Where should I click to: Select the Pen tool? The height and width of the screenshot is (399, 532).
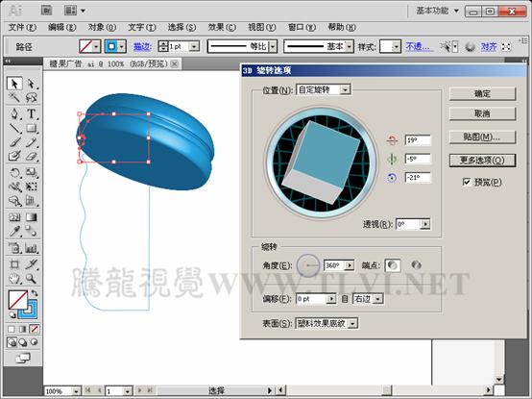[14, 113]
